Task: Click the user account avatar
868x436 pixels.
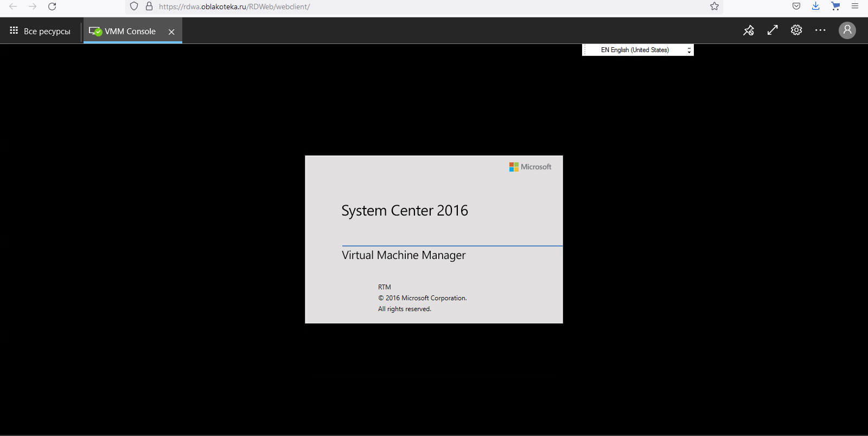Action: [x=847, y=30]
